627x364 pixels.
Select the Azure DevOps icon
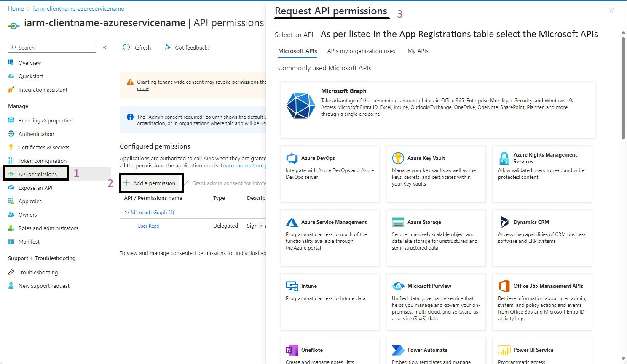coord(292,158)
